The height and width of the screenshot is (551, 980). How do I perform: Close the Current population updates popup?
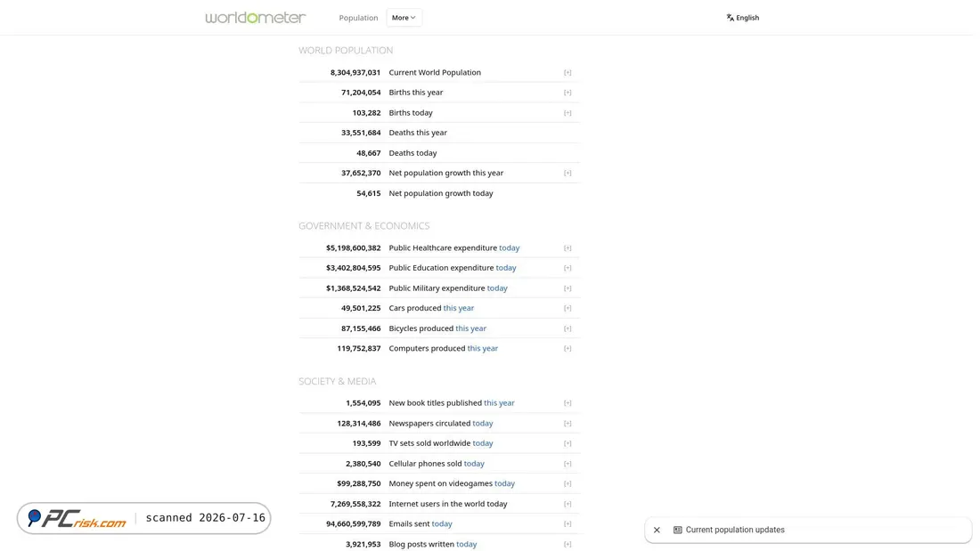[x=657, y=530]
